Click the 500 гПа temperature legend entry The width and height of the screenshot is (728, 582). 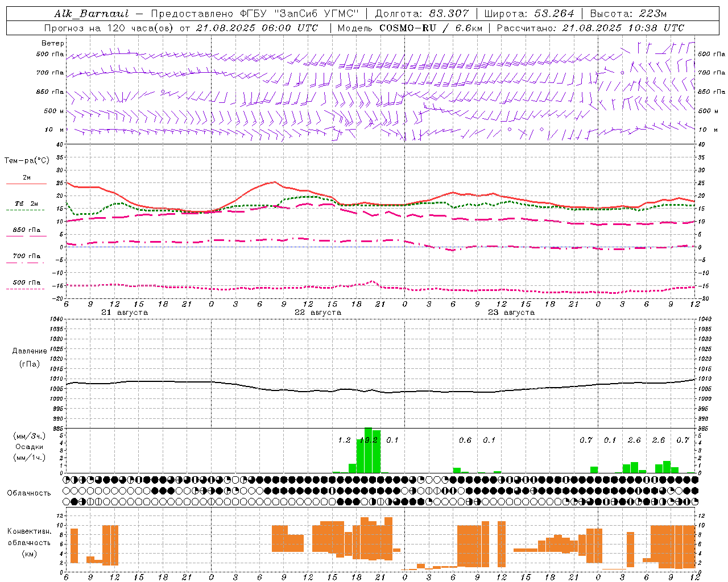[x=26, y=282]
